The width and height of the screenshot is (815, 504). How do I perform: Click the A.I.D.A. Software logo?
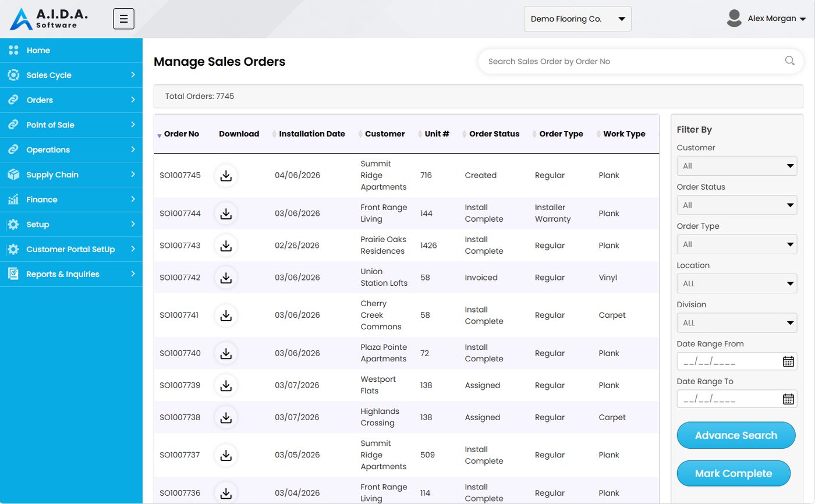(49, 19)
